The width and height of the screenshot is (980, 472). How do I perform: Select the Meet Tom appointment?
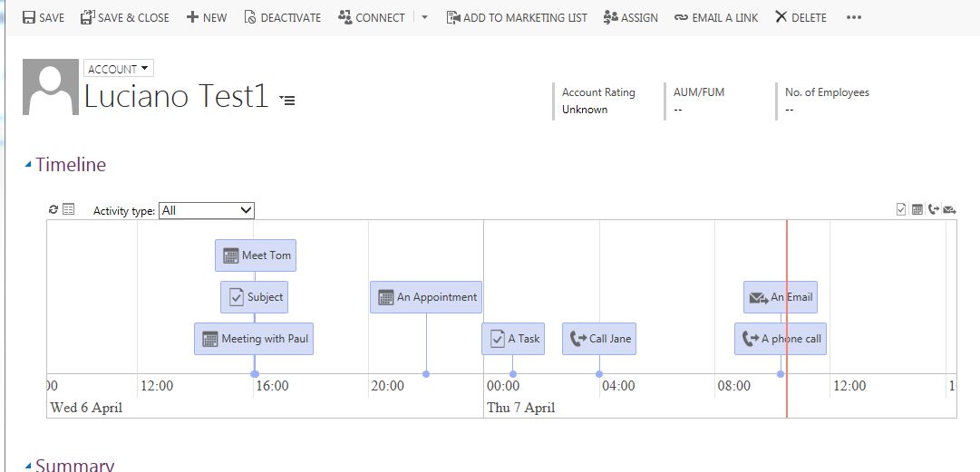256,255
